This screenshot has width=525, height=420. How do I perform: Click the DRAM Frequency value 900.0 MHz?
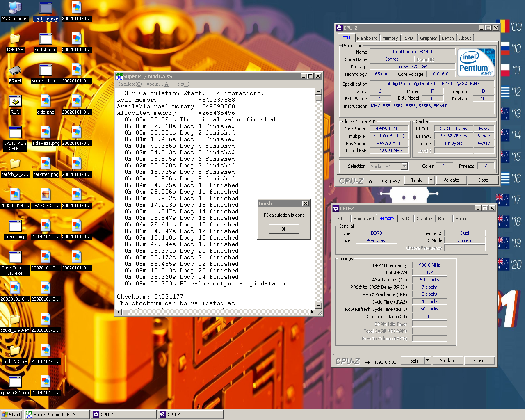(429, 265)
